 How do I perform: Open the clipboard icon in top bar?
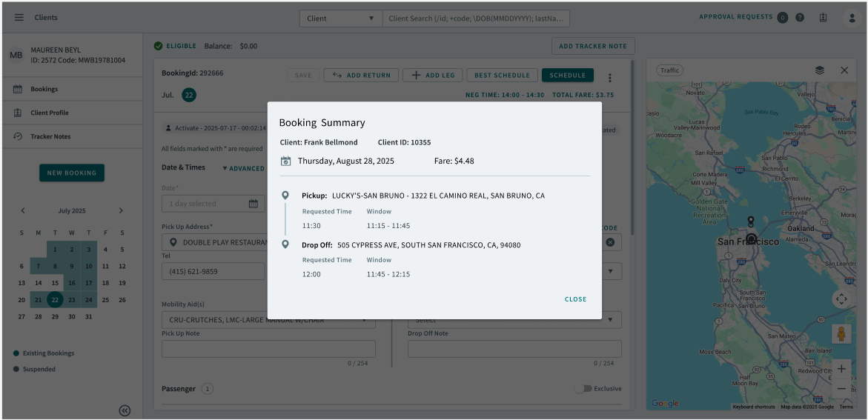(824, 18)
